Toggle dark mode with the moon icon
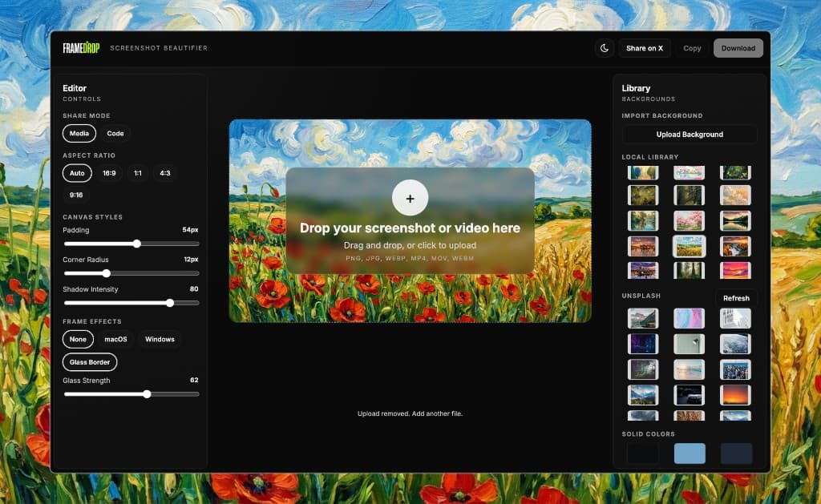The image size is (821, 504). 605,48
